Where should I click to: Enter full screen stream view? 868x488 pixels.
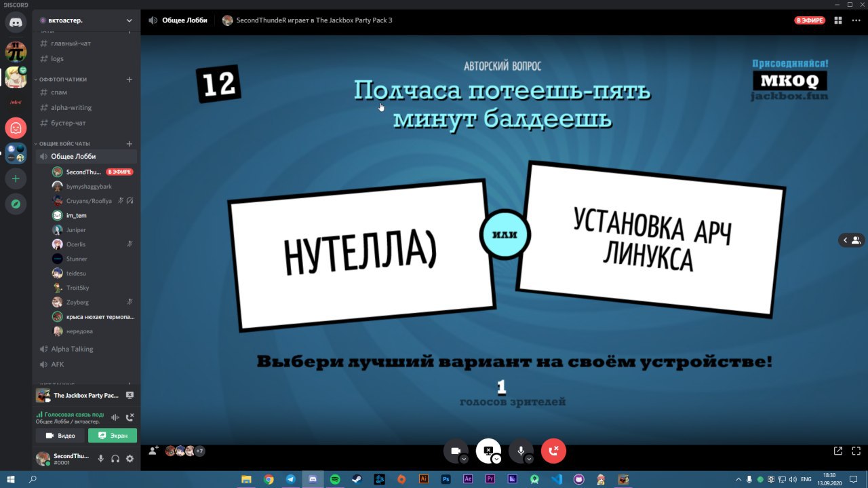tap(856, 451)
